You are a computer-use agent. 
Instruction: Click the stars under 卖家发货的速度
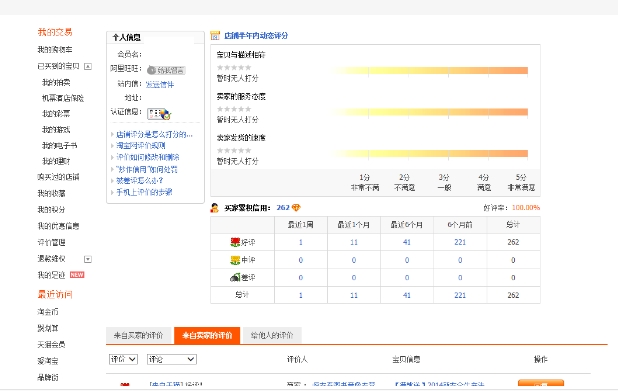[234, 150]
